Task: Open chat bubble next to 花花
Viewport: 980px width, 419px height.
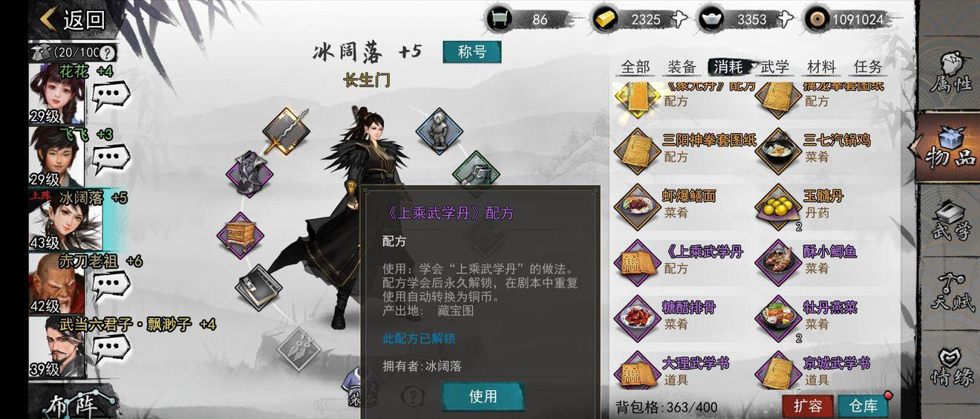Action: tap(111, 95)
